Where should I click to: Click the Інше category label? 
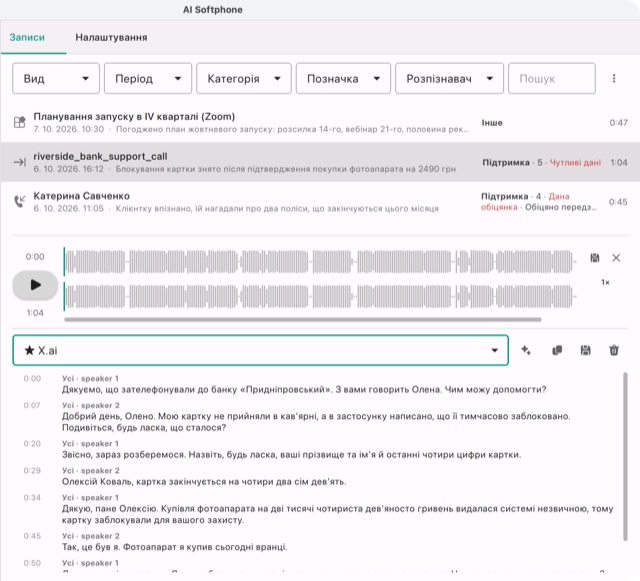pos(492,122)
